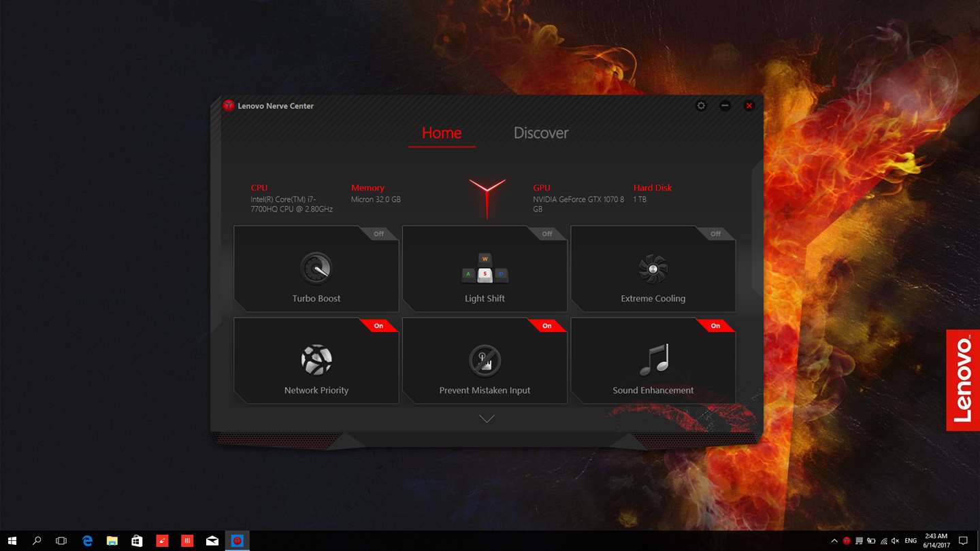Open Nerve Center settings gear
The height and width of the screenshot is (551, 980).
pyautogui.click(x=701, y=105)
